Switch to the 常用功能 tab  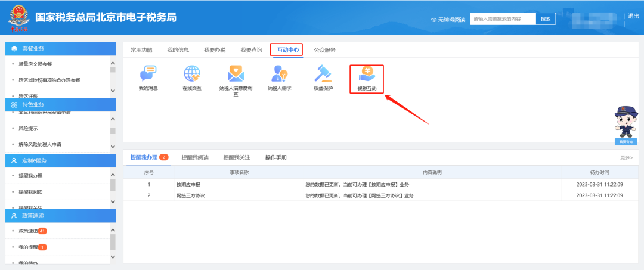coord(141,50)
